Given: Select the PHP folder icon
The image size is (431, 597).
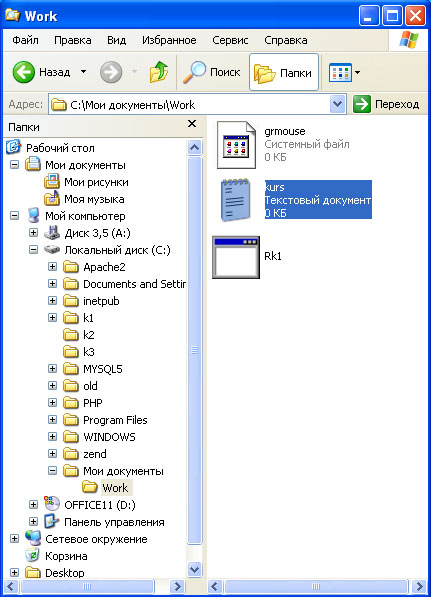Looking at the screenshot, I should point(70,403).
